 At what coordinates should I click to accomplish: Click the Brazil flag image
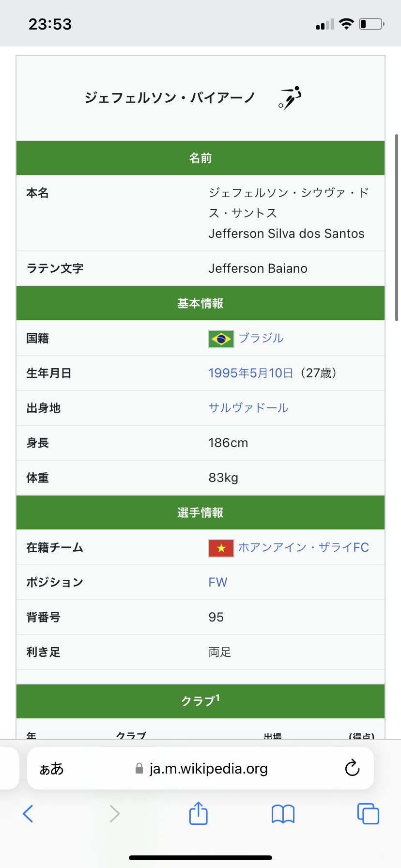pos(221,339)
